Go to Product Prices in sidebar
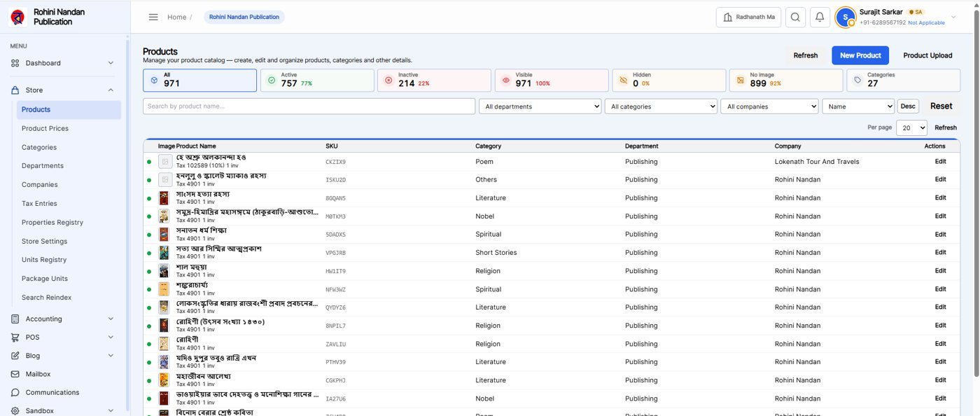980x416 pixels. click(x=45, y=129)
